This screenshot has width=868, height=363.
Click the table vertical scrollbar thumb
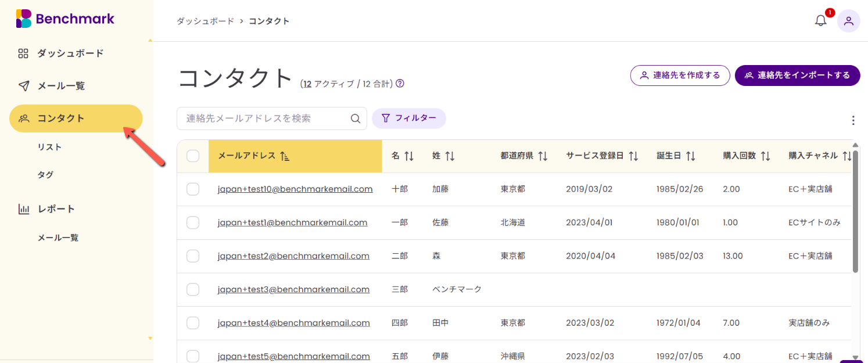855,211
